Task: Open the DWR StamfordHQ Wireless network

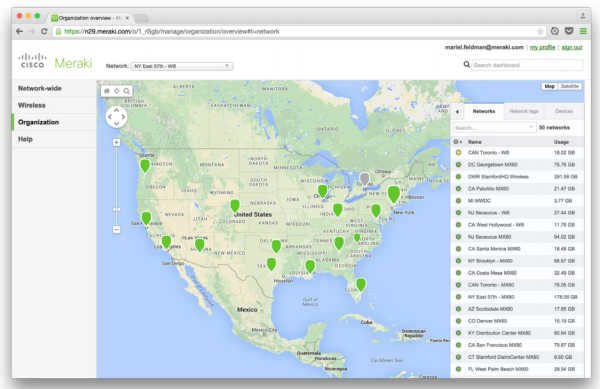Action: [517, 177]
